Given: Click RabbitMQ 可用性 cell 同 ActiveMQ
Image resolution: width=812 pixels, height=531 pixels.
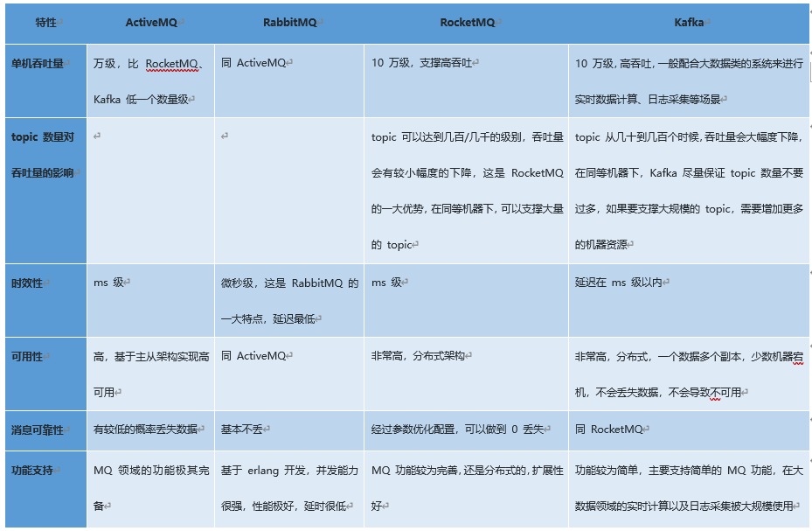Looking at the screenshot, I should pyautogui.click(x=289, y=374).
